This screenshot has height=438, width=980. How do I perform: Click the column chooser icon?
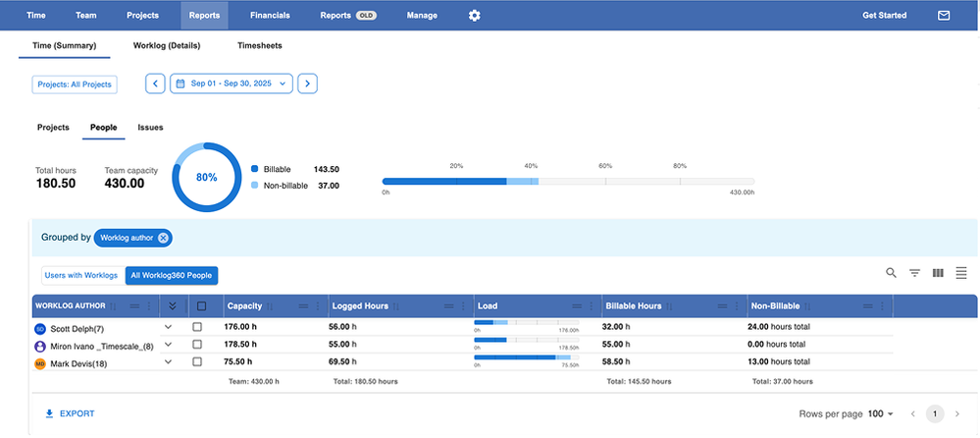(938, 273)
